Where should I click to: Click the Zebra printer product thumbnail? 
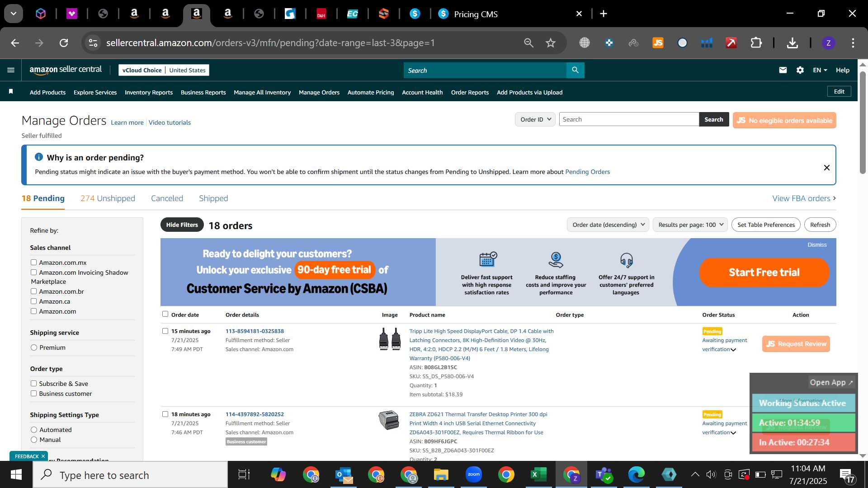click(389, 420)
